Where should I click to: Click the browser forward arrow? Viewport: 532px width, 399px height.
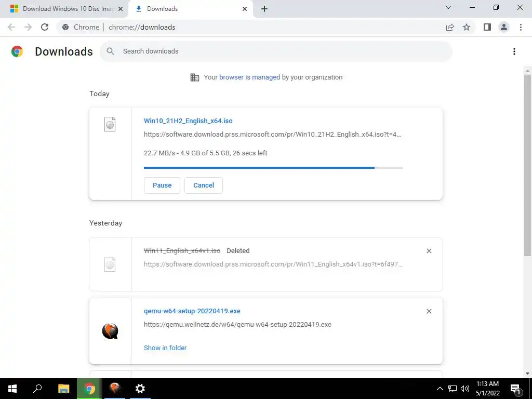pyautogui.click(x=28, y=27)
